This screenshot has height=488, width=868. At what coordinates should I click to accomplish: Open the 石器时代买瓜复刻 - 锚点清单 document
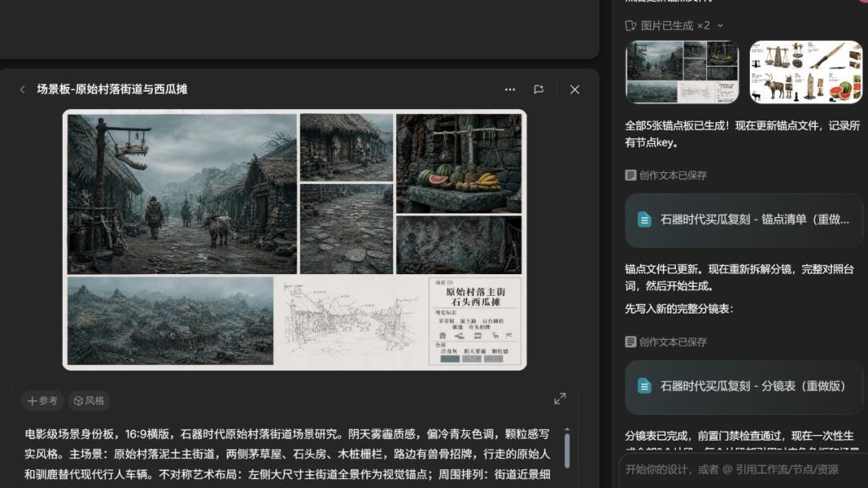coord(743,220)
